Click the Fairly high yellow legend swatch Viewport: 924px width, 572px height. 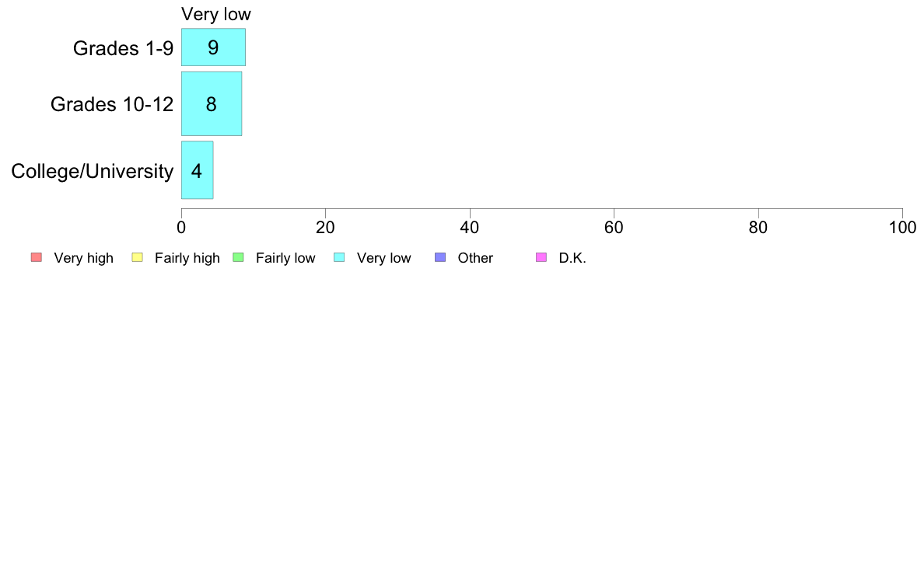(138, 257)
